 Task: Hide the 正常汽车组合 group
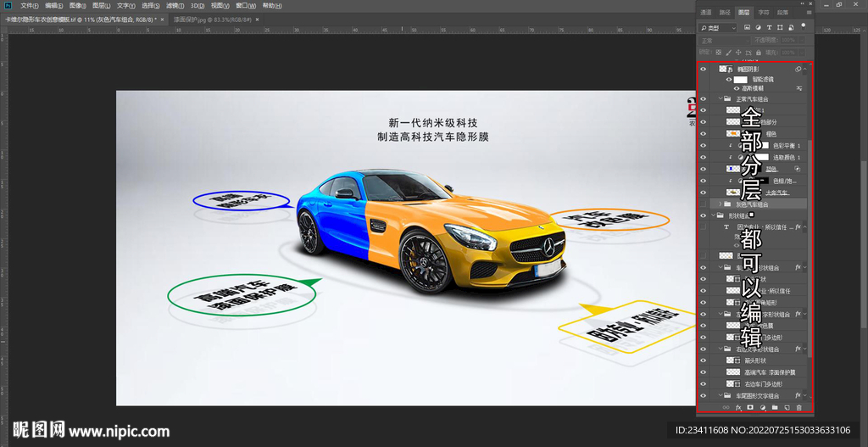[703, 98]
